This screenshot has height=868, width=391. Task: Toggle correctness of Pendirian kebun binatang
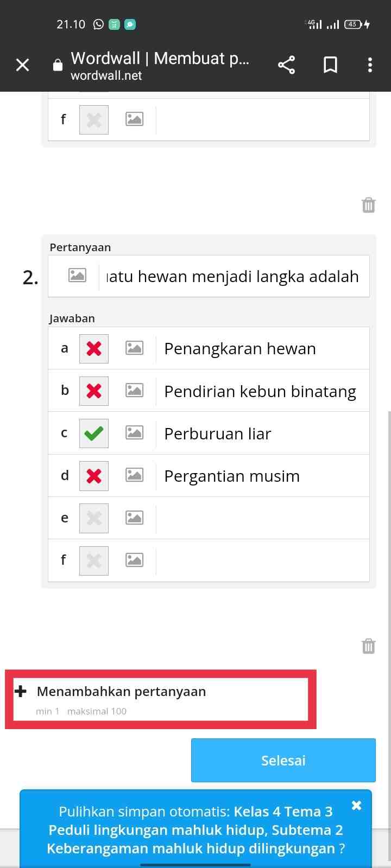[94, 391]
